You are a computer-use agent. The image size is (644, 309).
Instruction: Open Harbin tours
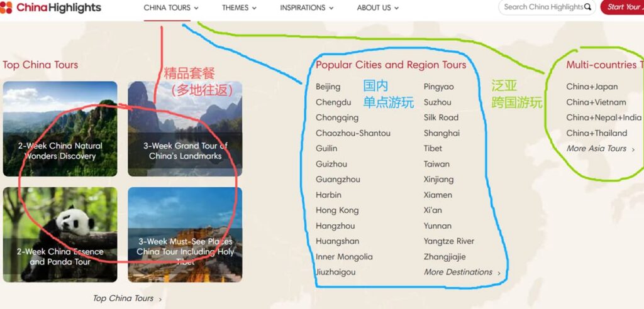[328, 195]
